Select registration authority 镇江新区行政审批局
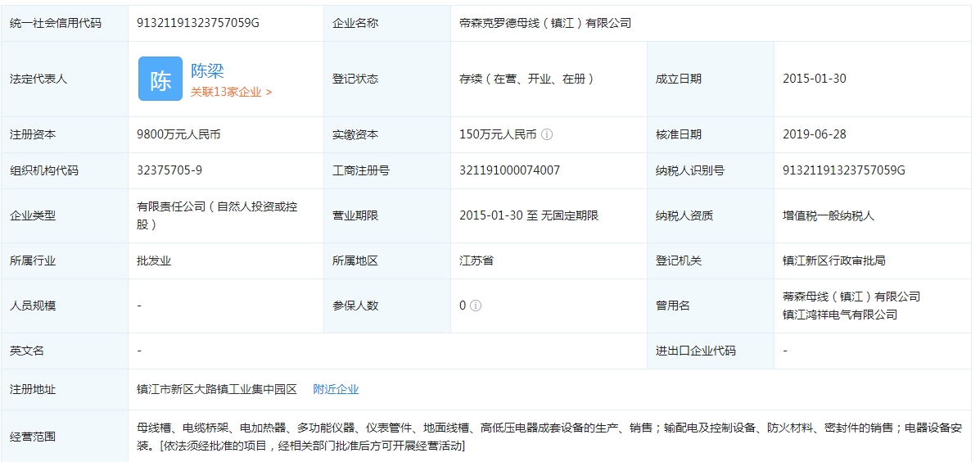 click(833, 260)
